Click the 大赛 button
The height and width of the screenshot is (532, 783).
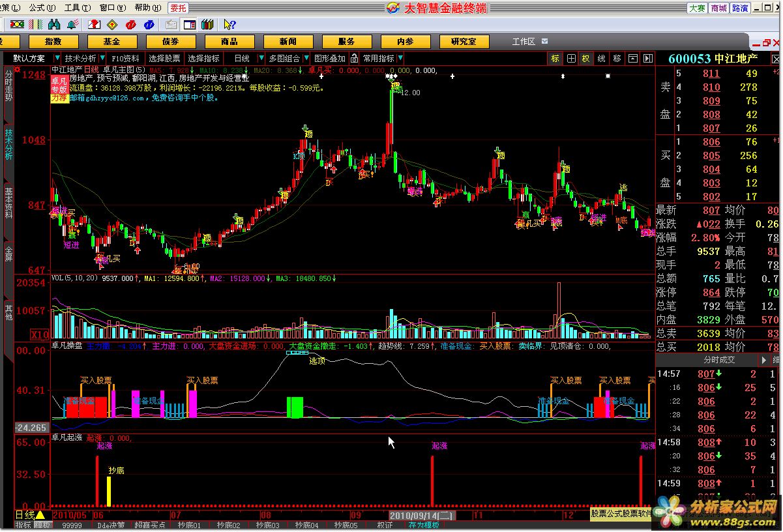[698, 8]
